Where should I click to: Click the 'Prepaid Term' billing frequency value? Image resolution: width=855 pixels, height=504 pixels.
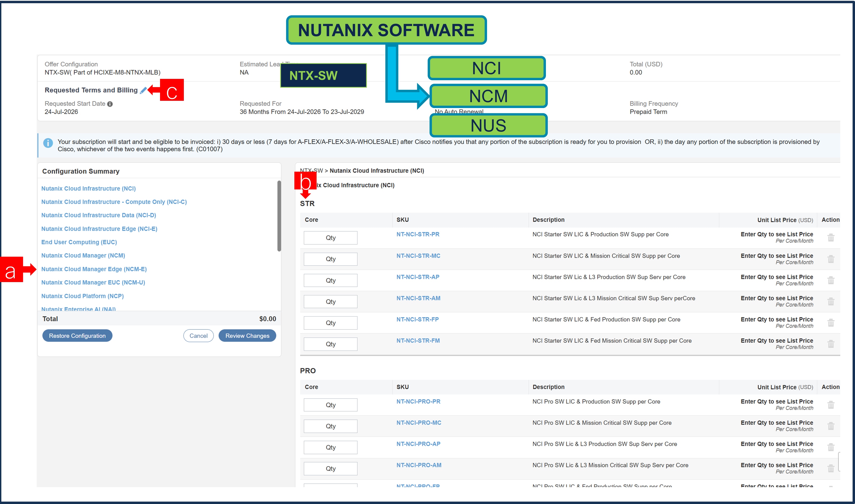pos(648,112)
